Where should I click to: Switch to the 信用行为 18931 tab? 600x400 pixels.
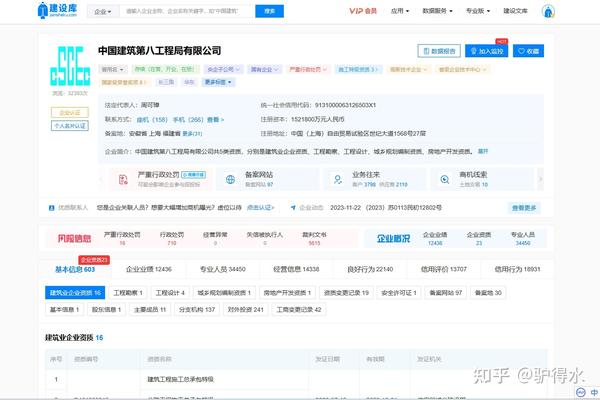pyautogui.click(x=517, y=269)
